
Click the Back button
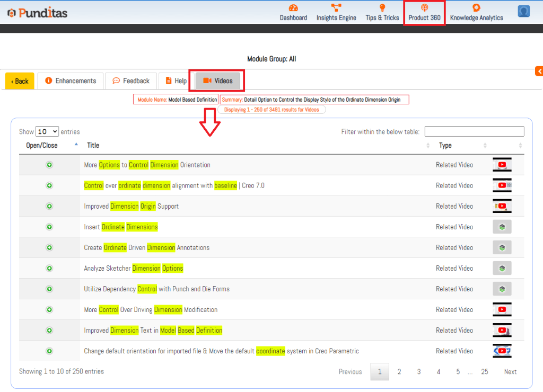[x=20, y=81]
